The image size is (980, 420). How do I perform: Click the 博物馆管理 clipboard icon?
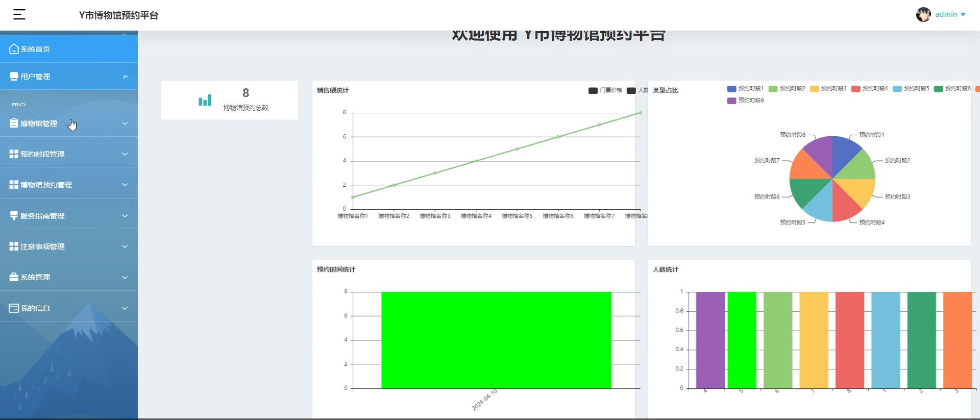14,123
